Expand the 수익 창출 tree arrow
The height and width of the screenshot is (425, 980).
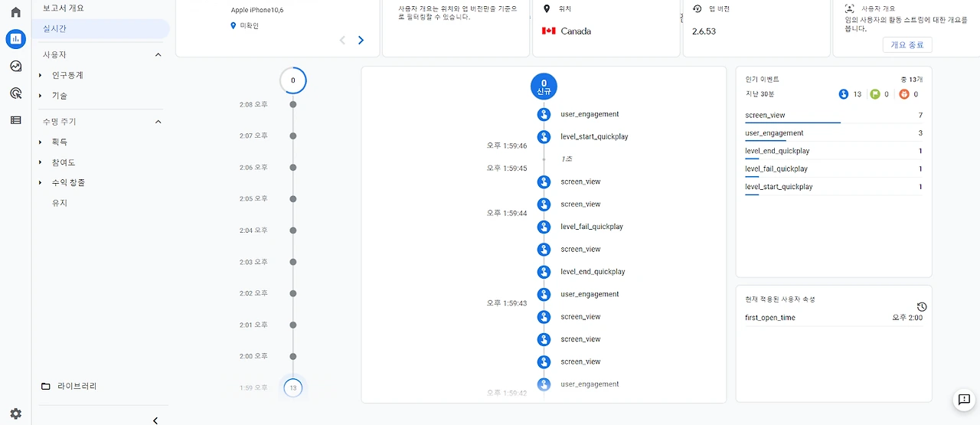tap(41, 183)
